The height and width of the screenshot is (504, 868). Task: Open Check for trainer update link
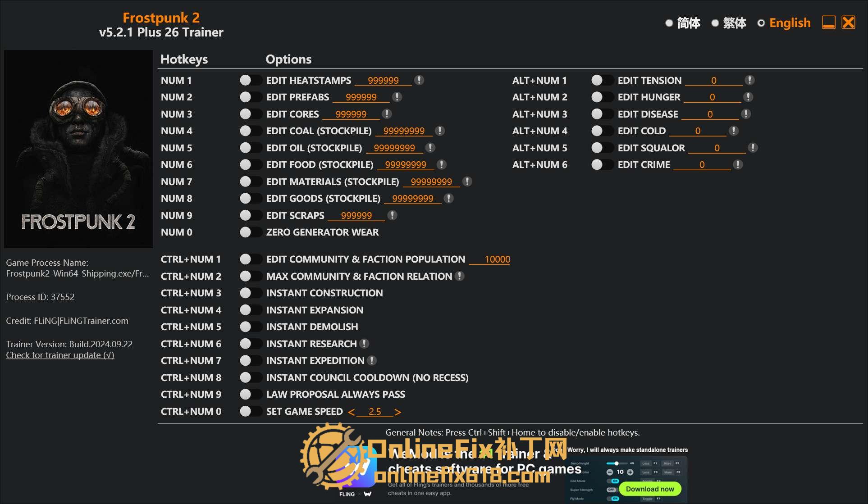(x=60, y=355)
